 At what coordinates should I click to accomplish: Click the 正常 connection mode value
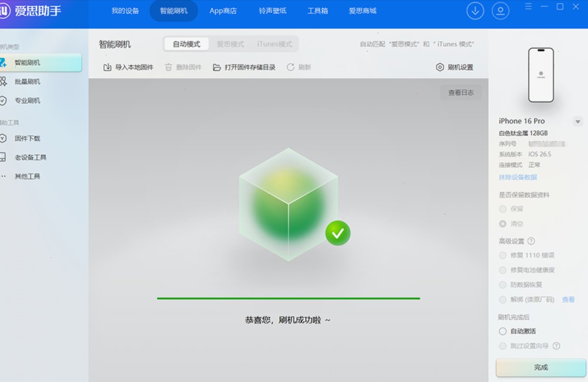(534, 165)
